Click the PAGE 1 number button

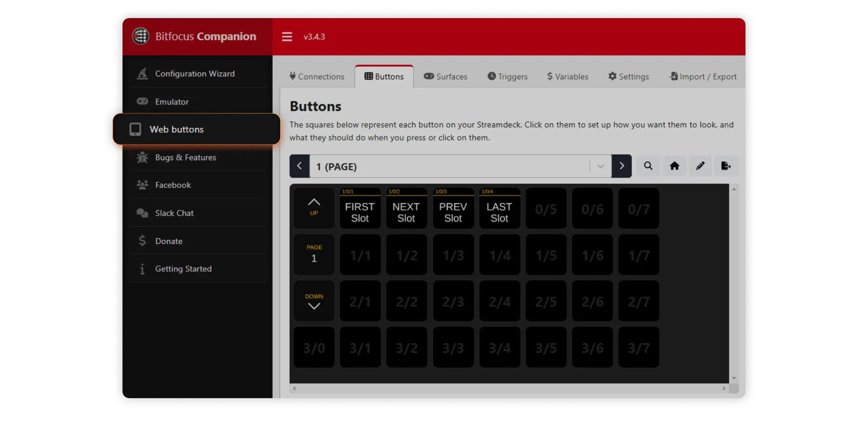click(x=314, y=254)
